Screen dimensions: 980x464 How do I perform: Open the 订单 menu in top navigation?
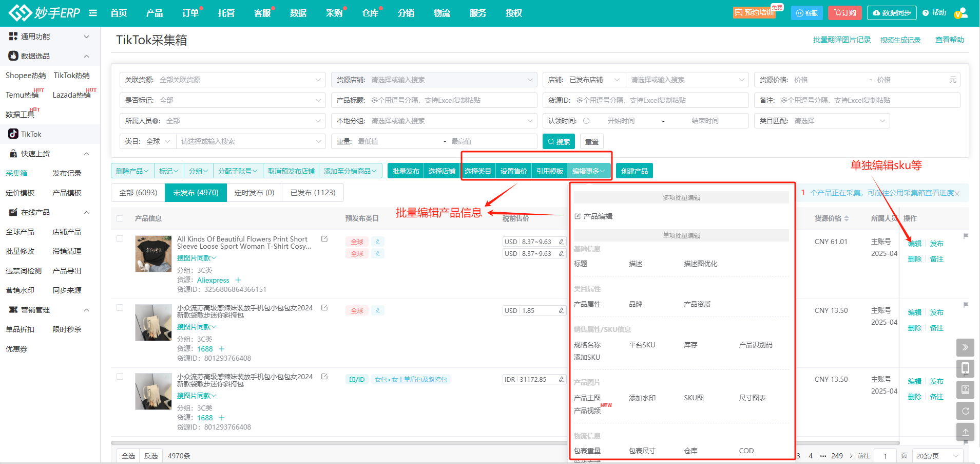[x=190, y=13]
